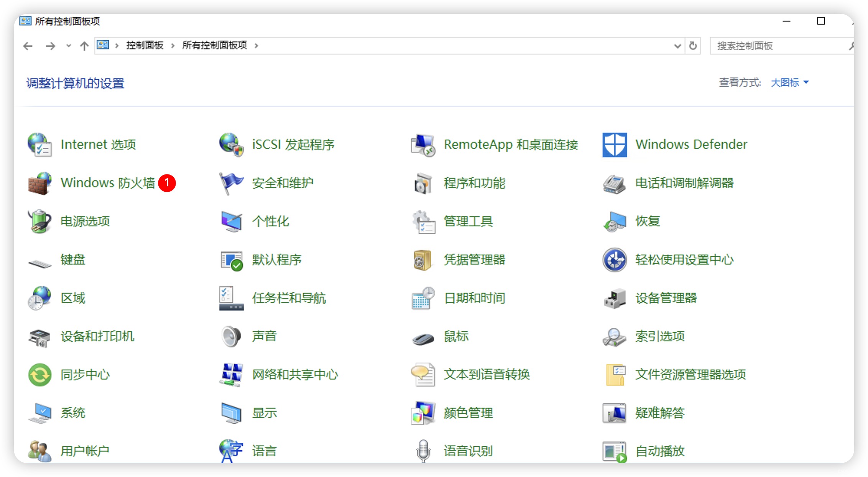
Task: Click the 网络和共享中心 network icon
Action: (231, 375)
